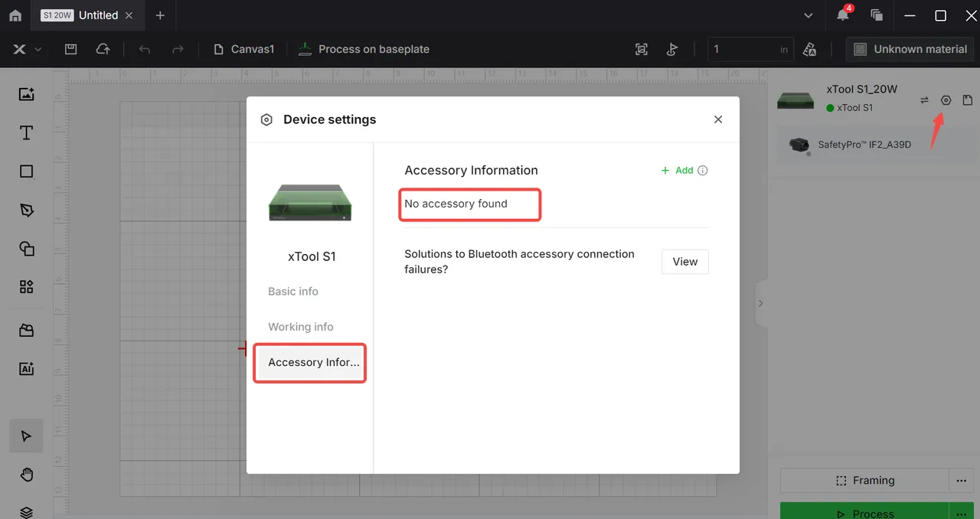Open the apps grid tool
The image size is (980, 519).
27,286
